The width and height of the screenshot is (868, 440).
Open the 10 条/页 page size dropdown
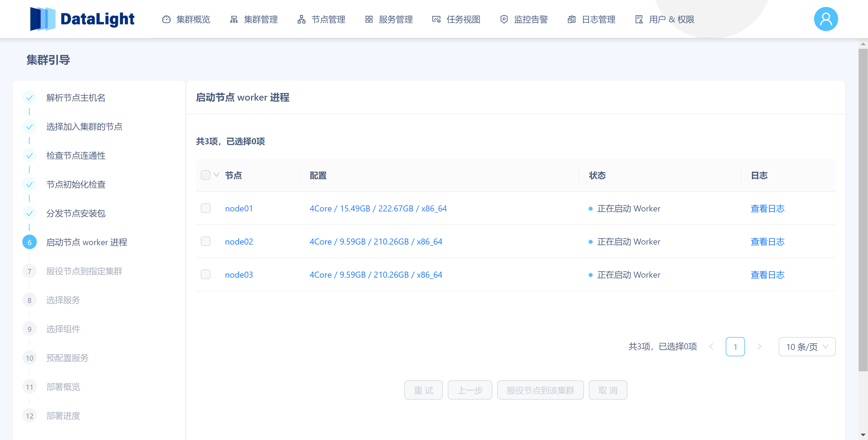pos(807,347)
